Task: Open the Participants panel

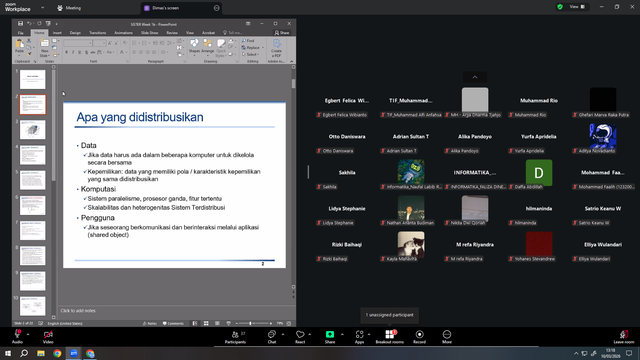Action: (x=235, y=337)
